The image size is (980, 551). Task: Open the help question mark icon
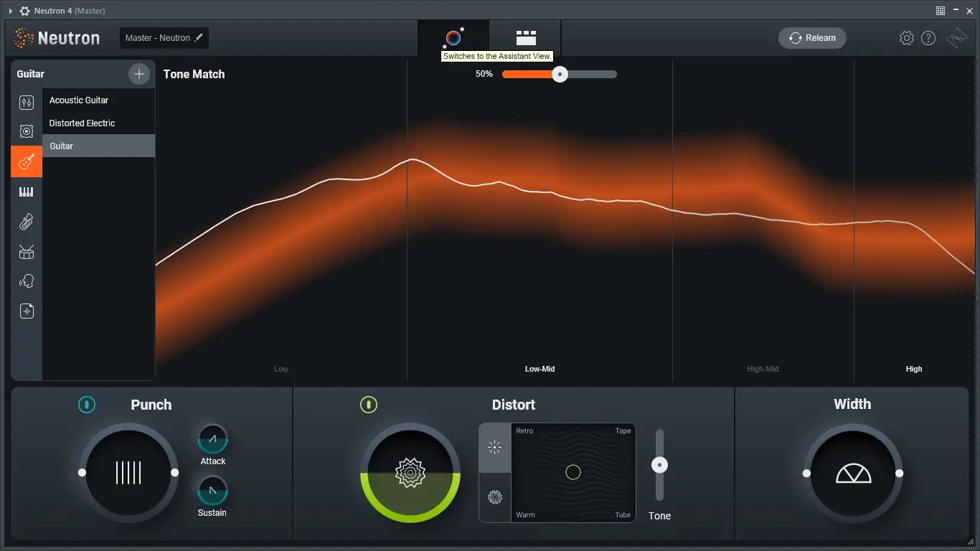tap(928, 38)
